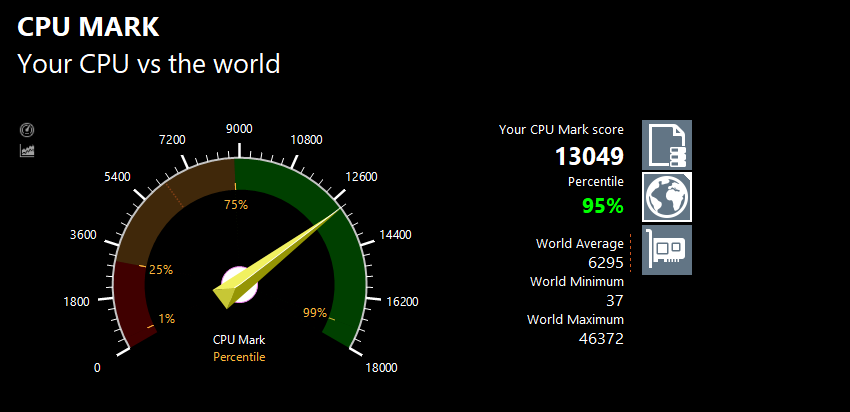
Task: Click the 99% marker on the gauge
Action: [315, 313]
